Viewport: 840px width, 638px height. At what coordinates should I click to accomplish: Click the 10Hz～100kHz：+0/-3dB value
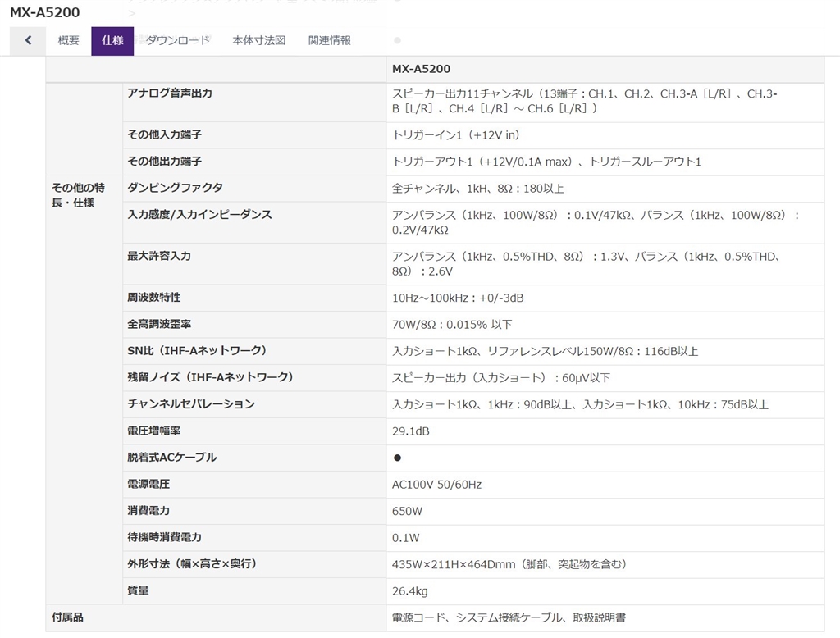point(458,298)
